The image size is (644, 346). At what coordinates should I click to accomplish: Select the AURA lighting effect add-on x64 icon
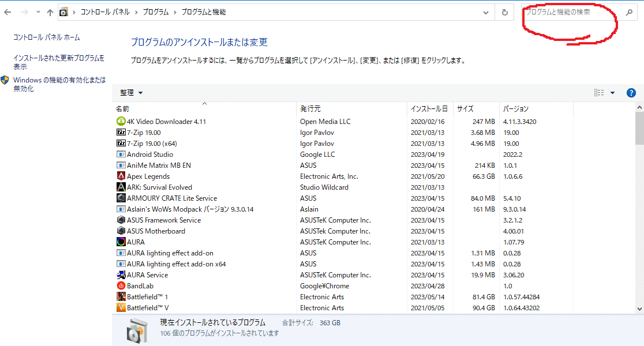[x=121, y=264]
